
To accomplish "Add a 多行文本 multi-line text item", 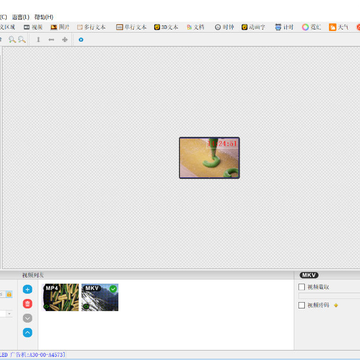I will [x=91, y=27].
